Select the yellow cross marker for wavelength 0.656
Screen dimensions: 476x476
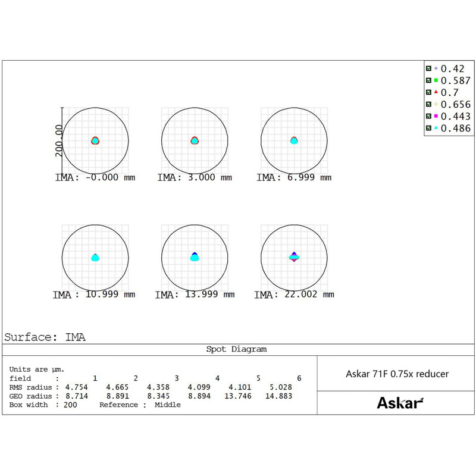coord(436,102)
